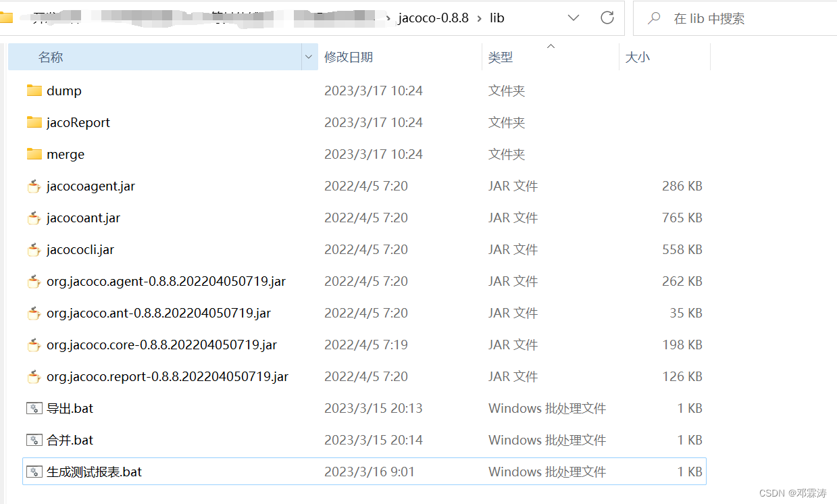This screenshot has height=504, width=837.
Task: Click the jacococli.jar file icon
Action: click(x=34, y=249)
